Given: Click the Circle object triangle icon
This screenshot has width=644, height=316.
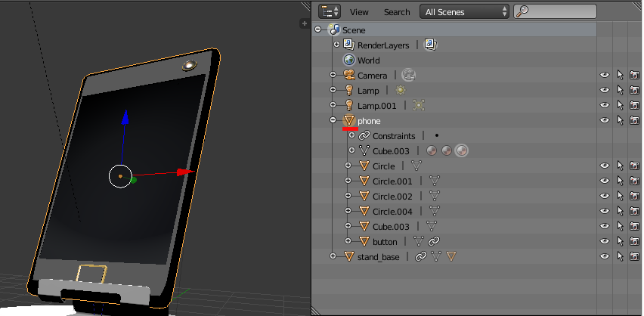Looking at the screenshot, I should click(364, 166).
